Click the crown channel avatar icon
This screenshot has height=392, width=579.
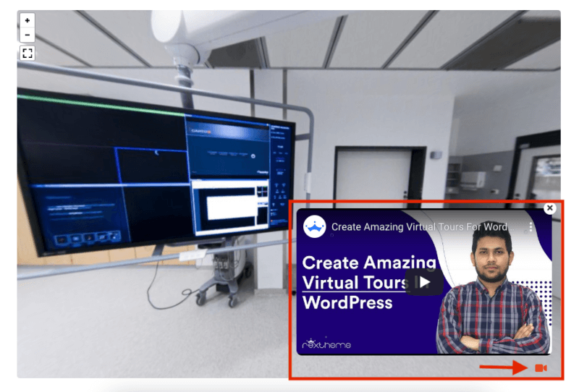[x=315, y=226]
